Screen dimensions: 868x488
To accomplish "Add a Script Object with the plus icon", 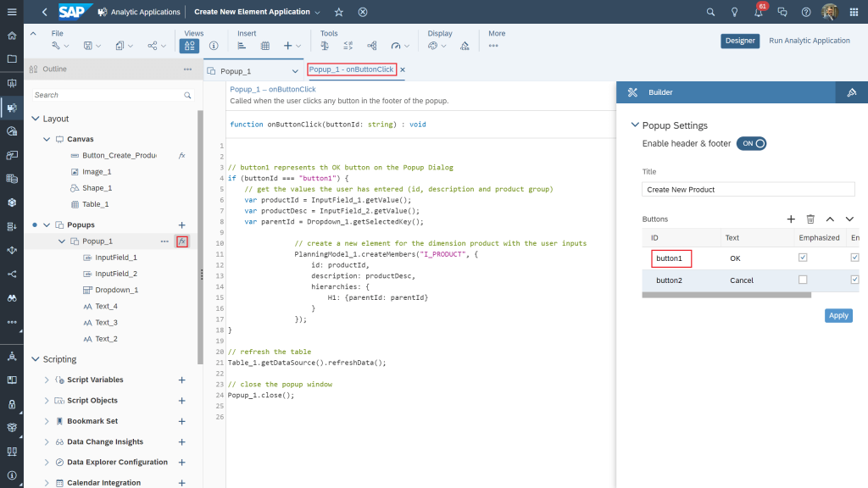I will coord(181,401).
